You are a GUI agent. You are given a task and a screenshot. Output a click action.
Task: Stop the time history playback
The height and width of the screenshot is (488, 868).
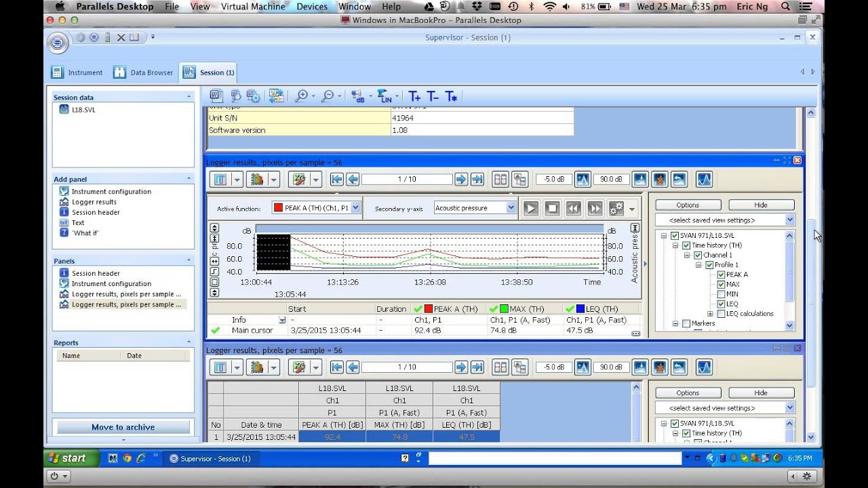(x=552, y=208)
